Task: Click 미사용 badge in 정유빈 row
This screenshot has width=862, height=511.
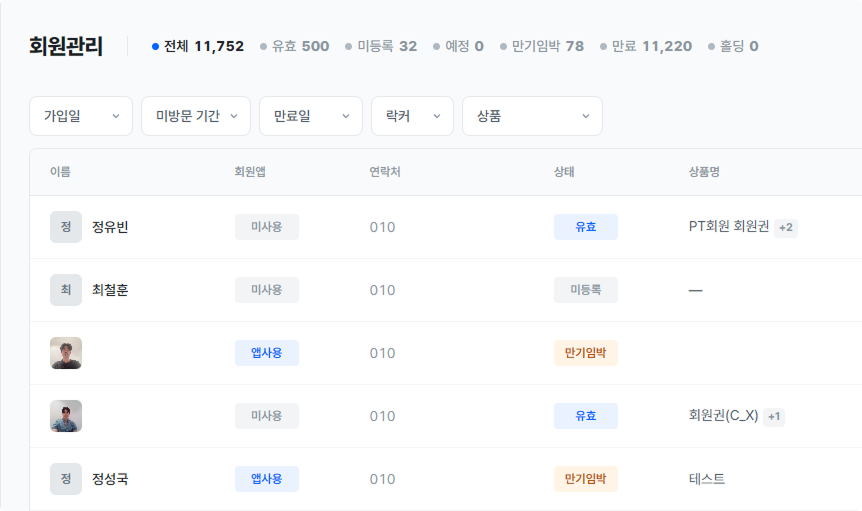Action: pos(267,227)
